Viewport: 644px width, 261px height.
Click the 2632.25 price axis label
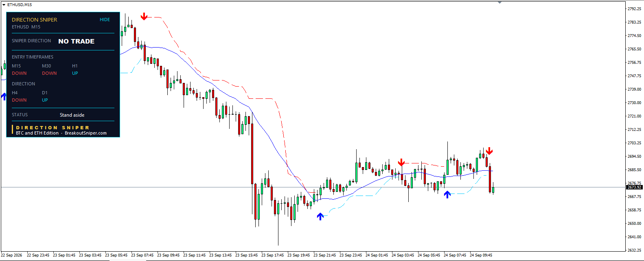coord(634,250)
